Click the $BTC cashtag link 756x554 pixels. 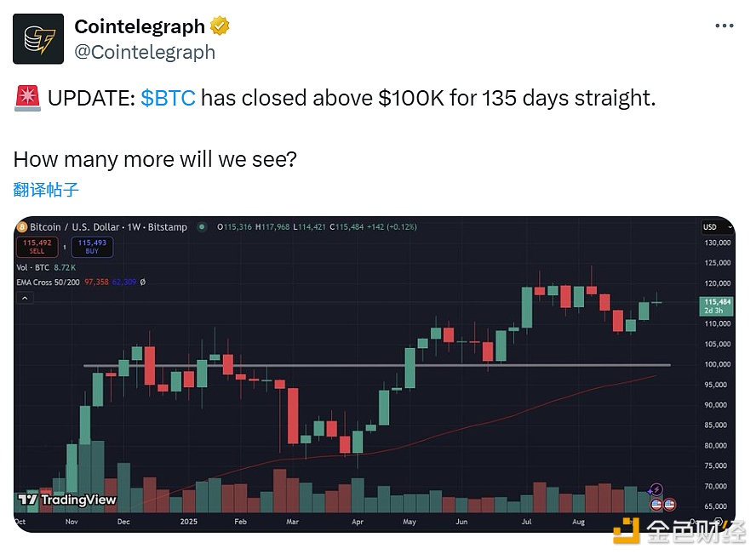[168, 98]
